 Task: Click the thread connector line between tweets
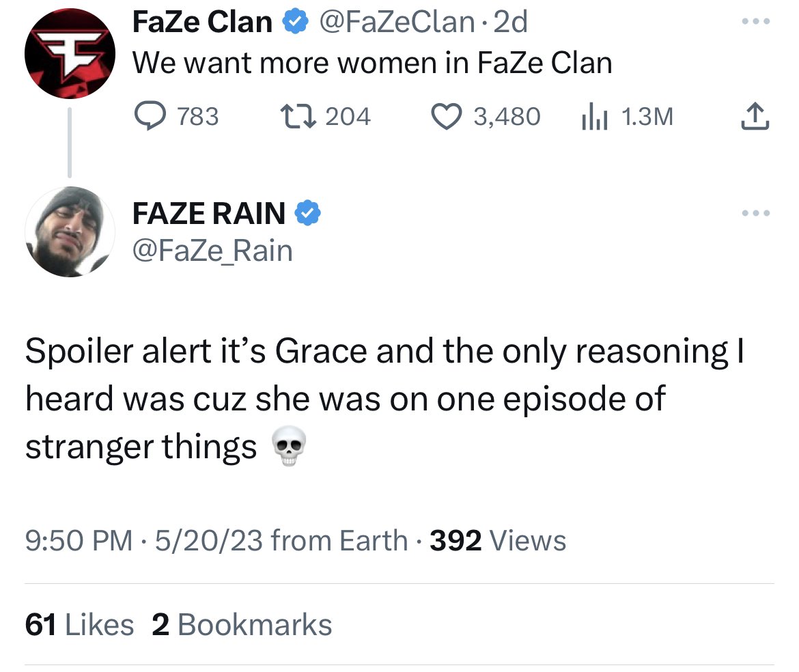pos(70,143)
